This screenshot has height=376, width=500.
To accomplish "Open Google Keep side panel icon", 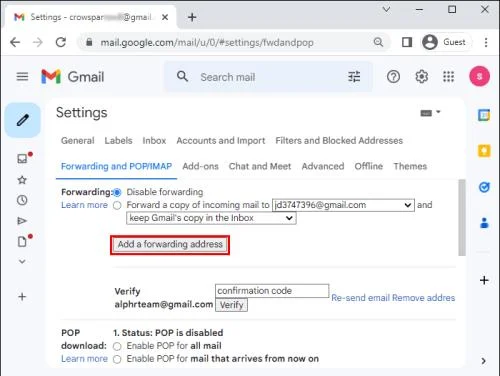I will pyautogui.click(x=484, y=151).
